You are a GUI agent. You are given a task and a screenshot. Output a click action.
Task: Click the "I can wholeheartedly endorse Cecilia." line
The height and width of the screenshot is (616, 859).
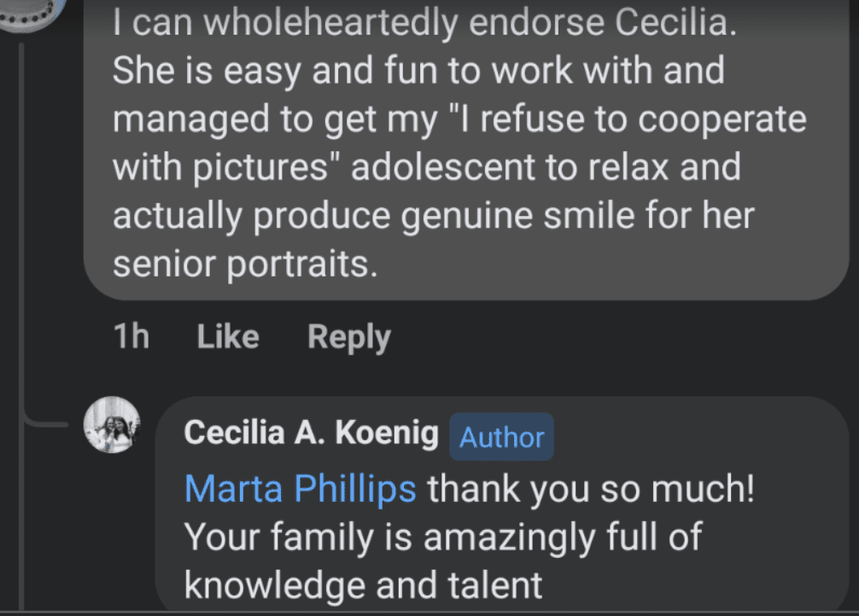(x=424, y=24)
